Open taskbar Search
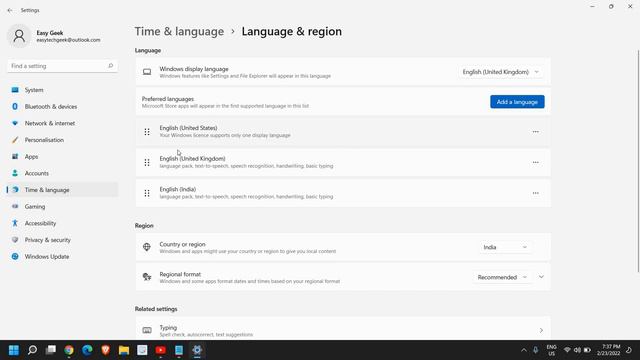Screen dimensions: 640x360 tap(32, 350)
